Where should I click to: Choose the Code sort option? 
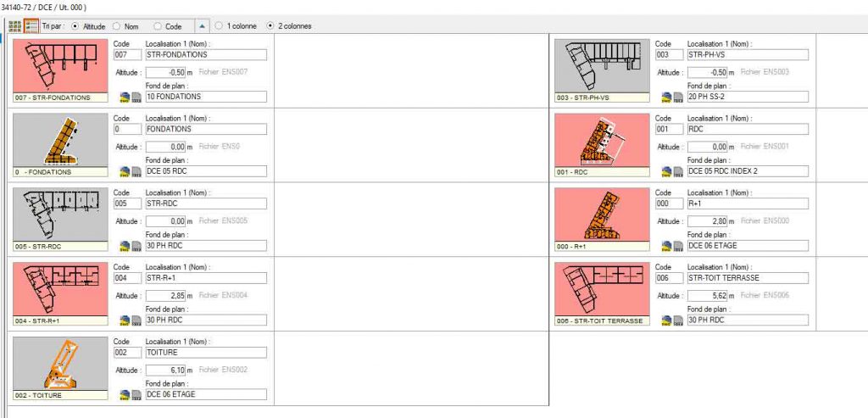pyautogui.click(x=158, y=26)
